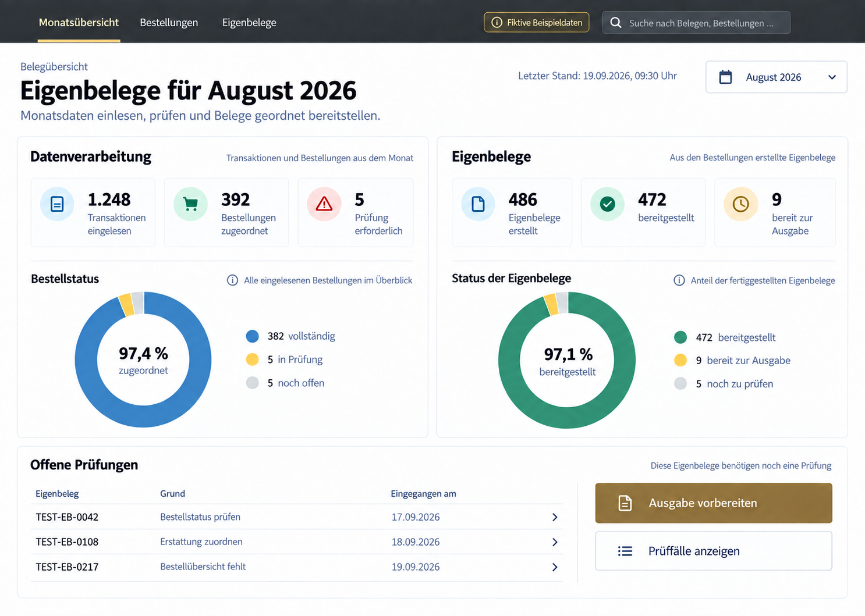Click info icon next to Alle eingelesenen Bestellungen
Image resolution: width=865 pixels, height=616 pixels.
tap(232, 280)
